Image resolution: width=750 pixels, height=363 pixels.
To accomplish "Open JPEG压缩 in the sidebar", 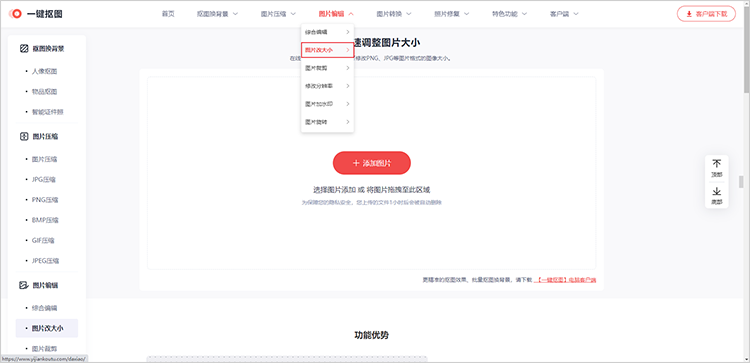I will click(x=45, y=261).
